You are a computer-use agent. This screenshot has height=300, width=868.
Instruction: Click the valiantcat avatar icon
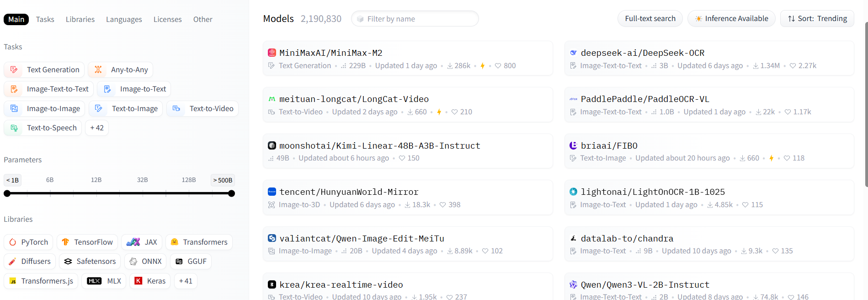[x=272, y=238]
